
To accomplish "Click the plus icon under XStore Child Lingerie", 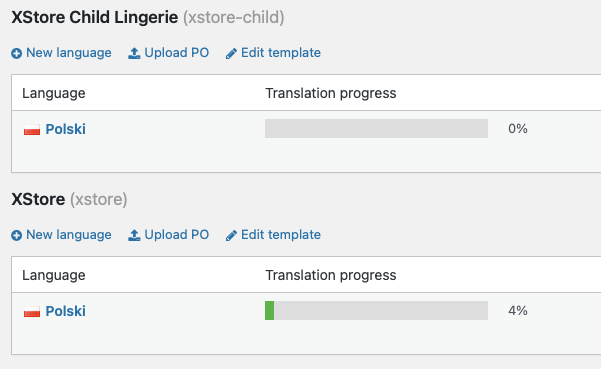I will (16, 53).
